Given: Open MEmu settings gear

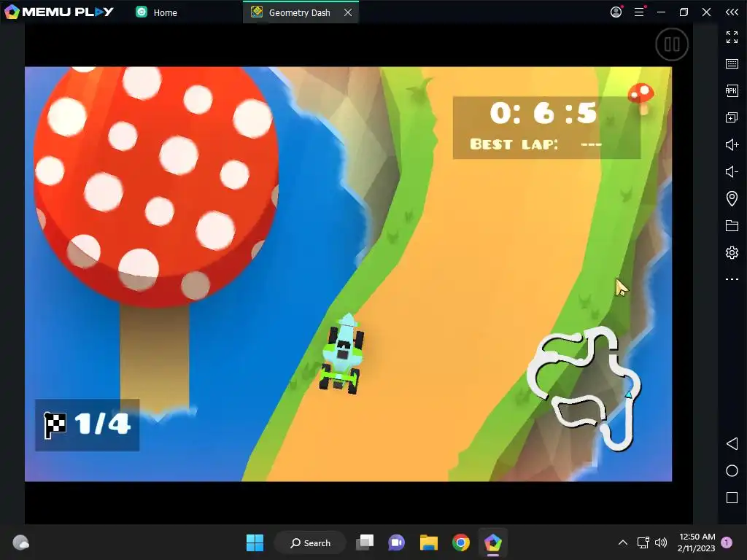Looking at the screenshot, I should click(x=732, y=252).
